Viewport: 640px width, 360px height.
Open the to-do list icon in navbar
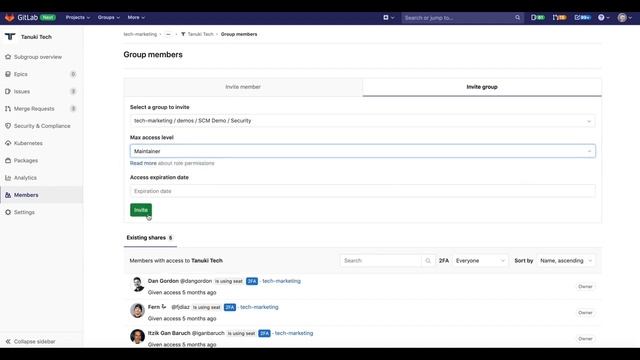(x=582, y=18)
